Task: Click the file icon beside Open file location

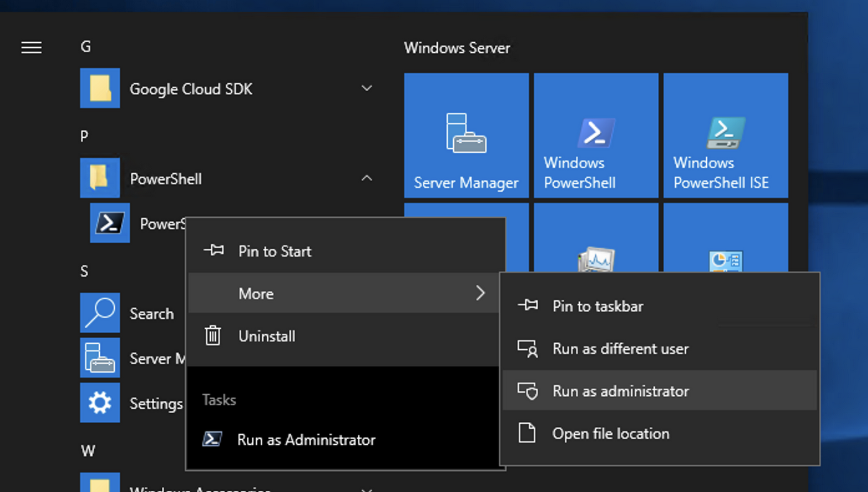Action: point(527,433)
